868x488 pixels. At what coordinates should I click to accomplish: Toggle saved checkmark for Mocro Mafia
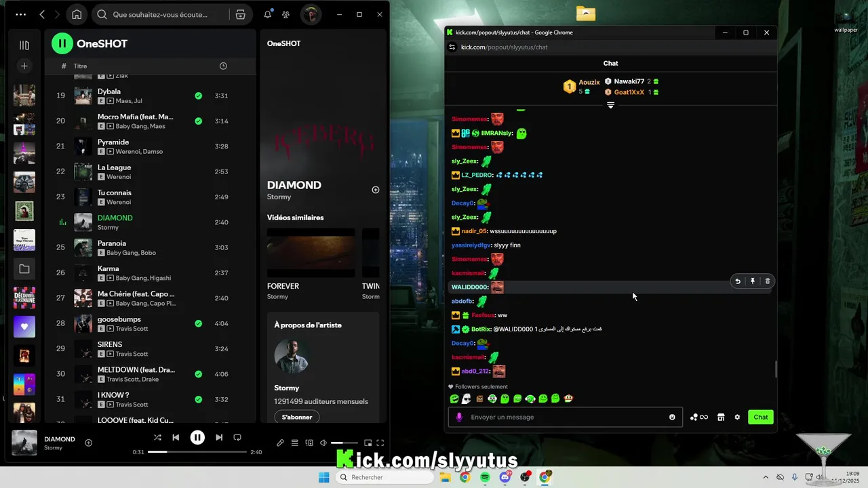tap(198, 121)
